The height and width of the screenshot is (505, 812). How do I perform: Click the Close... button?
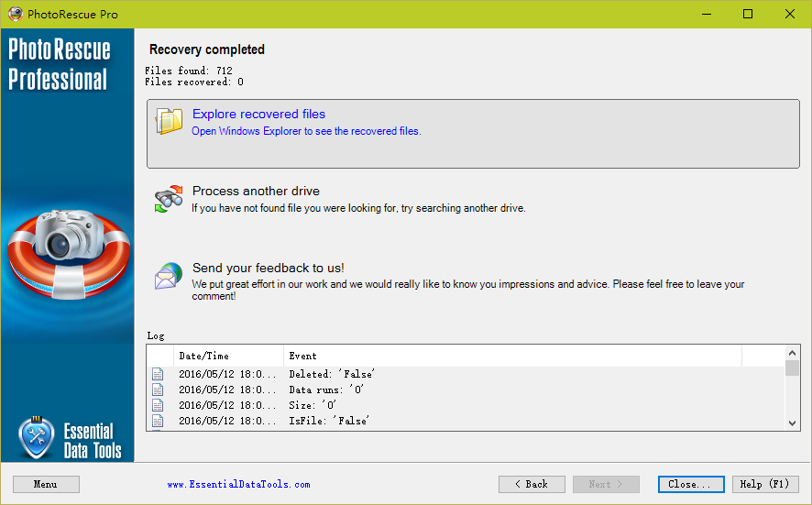point(691,484)
